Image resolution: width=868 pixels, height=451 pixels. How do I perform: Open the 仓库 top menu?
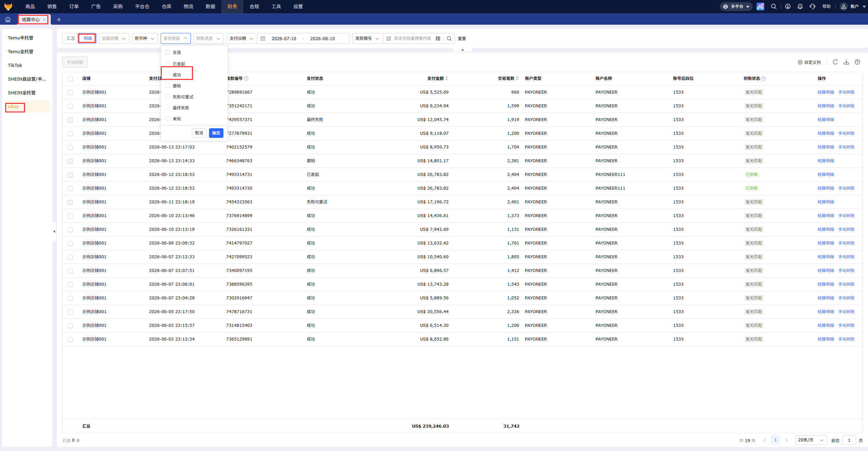pyautogui.click(x=167, y=7)
